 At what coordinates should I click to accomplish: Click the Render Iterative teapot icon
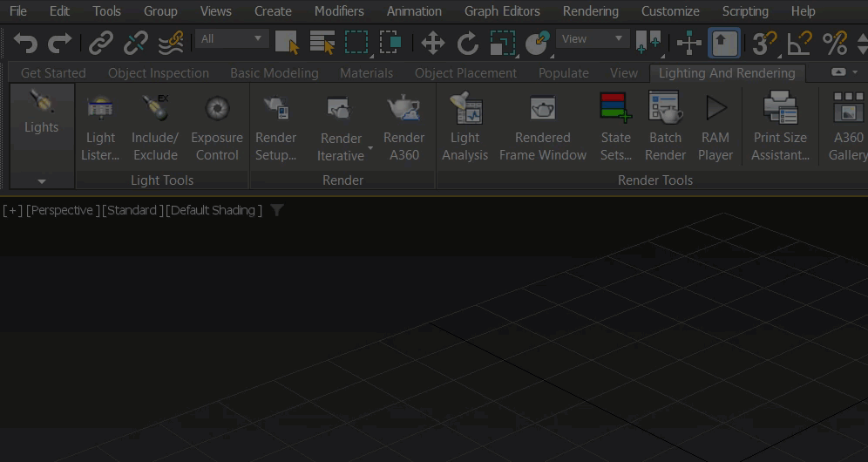pyautogui.click(x=339, y=108)
